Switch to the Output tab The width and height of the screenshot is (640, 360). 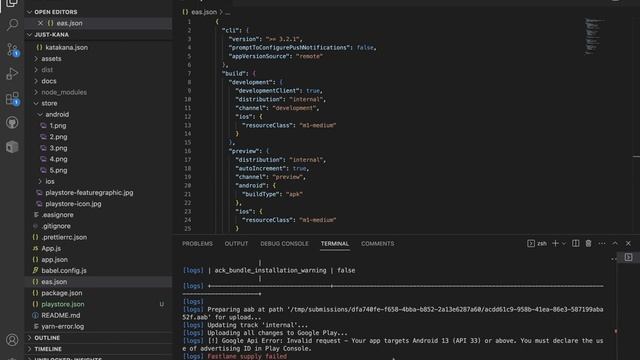click(x=236, y=244)
